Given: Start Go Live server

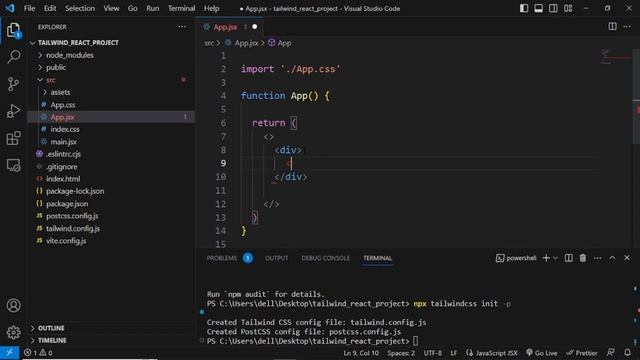Looking at the screenshot, I should click(541, 353).
